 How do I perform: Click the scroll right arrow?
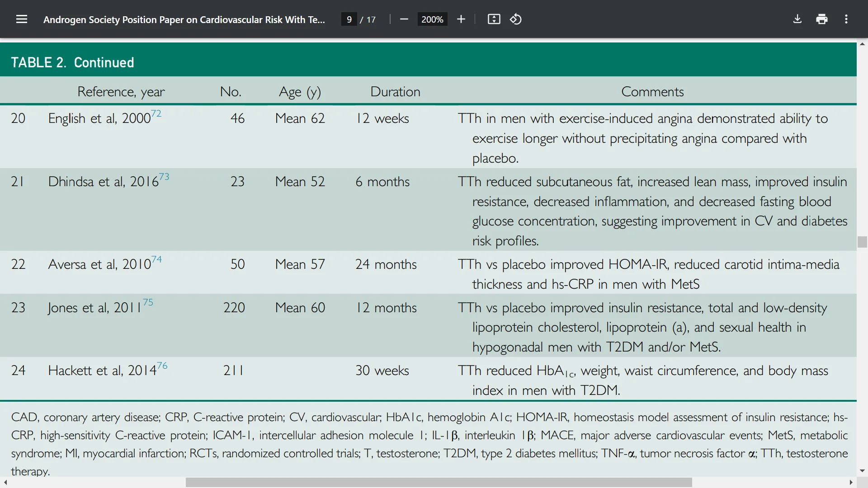pos(851,483)
